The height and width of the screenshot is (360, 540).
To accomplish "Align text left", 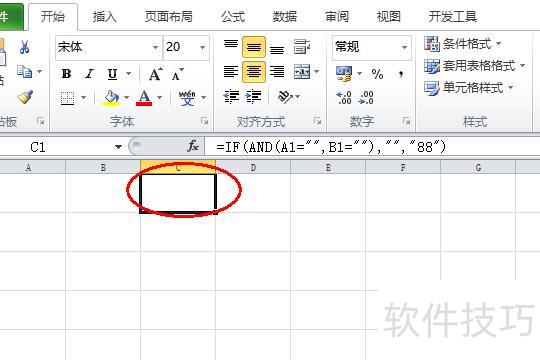I will [231, 72].
